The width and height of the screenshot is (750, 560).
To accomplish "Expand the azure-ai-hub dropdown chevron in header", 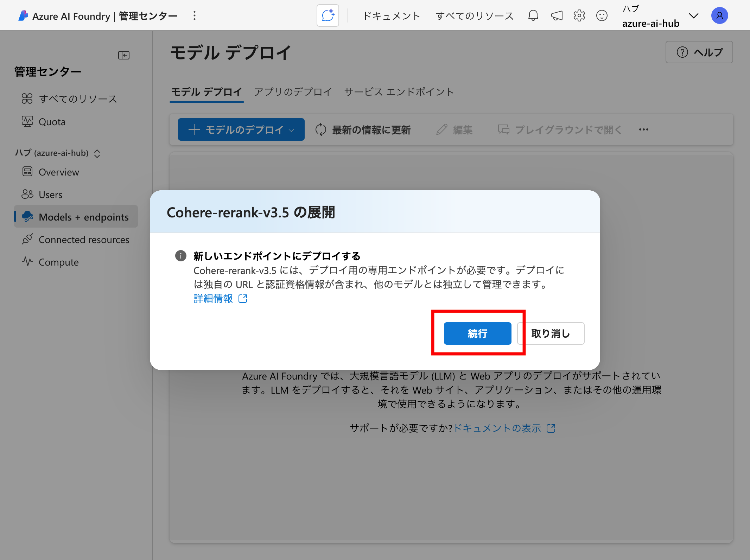I will pos(693,15).
